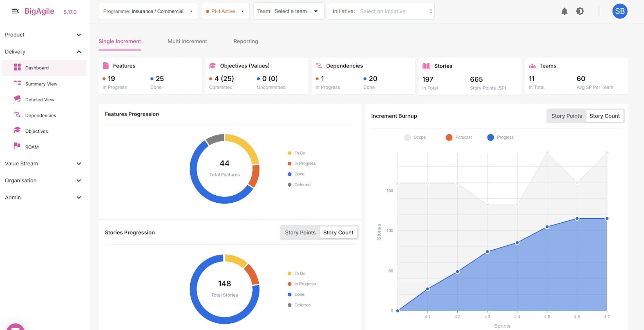The image size is (644, 330).
Task: Open sidebar Dependencies icon
Action: [x=17, y=115]
